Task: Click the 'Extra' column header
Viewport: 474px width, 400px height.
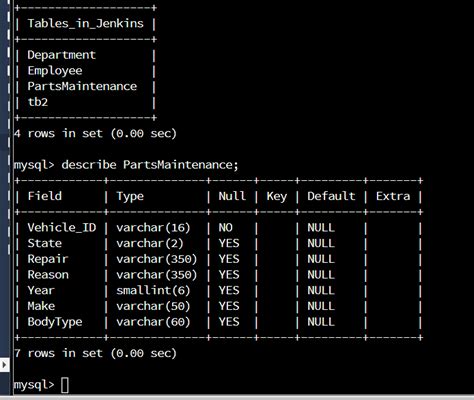Action: point(393,196)
